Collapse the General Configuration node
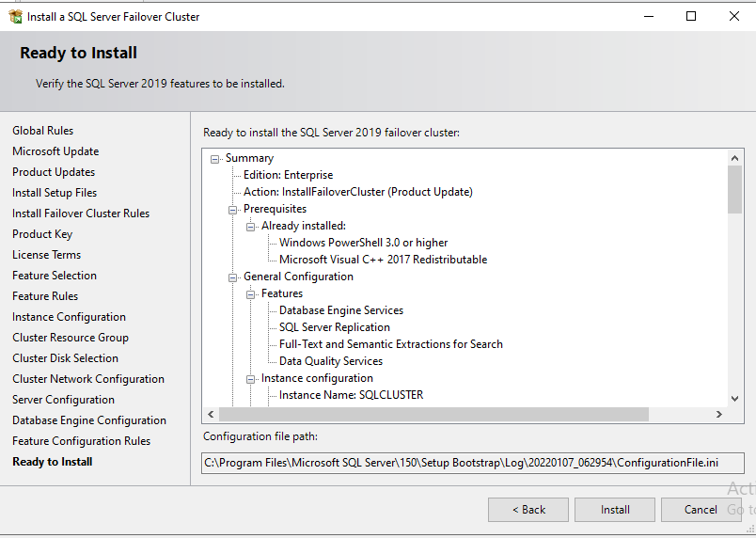Viewport: 756px width, 538px height. 233,277
